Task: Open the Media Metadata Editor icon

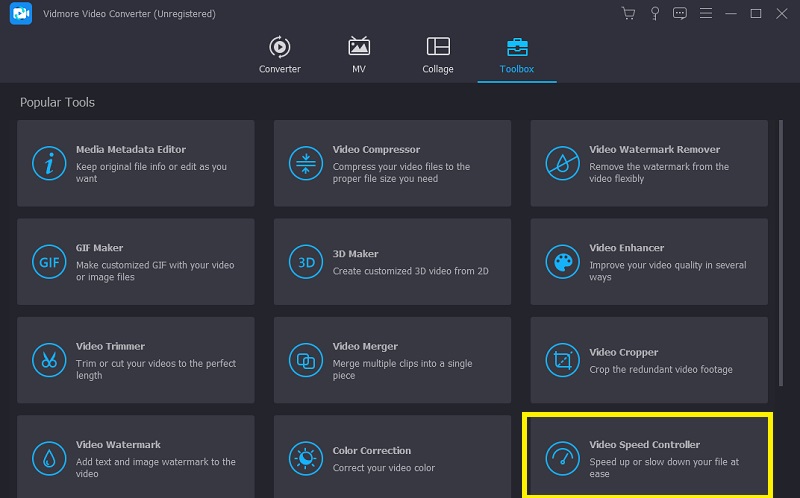Action: coord(46,163)
